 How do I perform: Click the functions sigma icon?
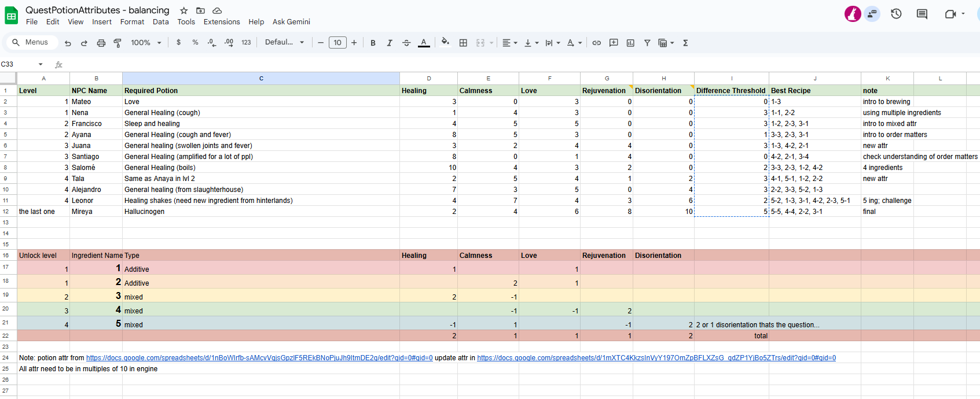[685, 43]
